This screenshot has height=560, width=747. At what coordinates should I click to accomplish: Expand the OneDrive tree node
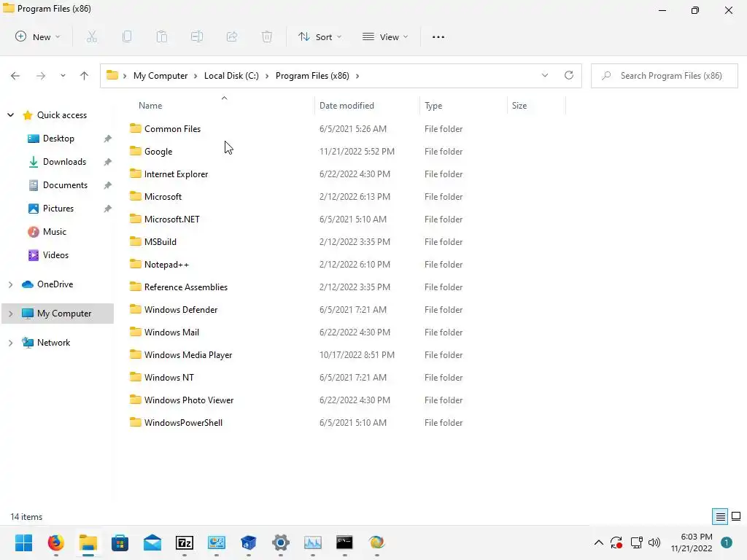point(10,284)
